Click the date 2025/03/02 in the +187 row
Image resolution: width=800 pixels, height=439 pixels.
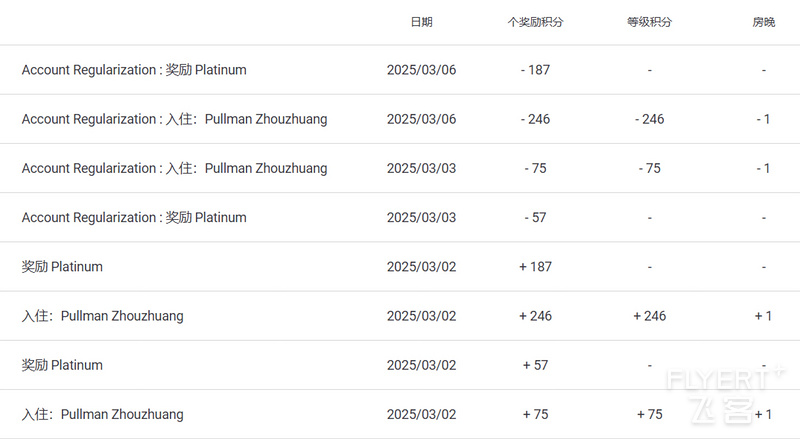click(x=421, y=266)
